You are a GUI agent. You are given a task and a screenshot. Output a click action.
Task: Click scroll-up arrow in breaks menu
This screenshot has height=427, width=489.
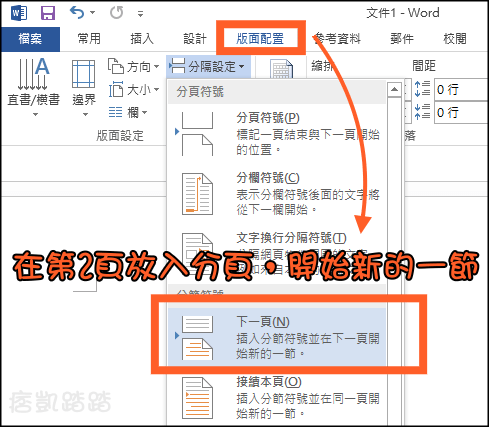click(395, 89)
